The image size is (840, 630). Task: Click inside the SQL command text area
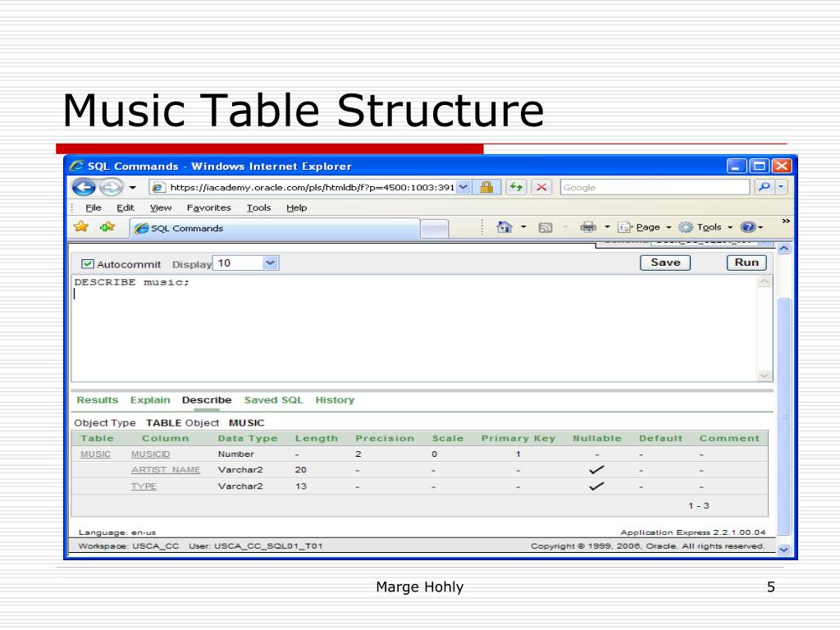coord(414,328)
